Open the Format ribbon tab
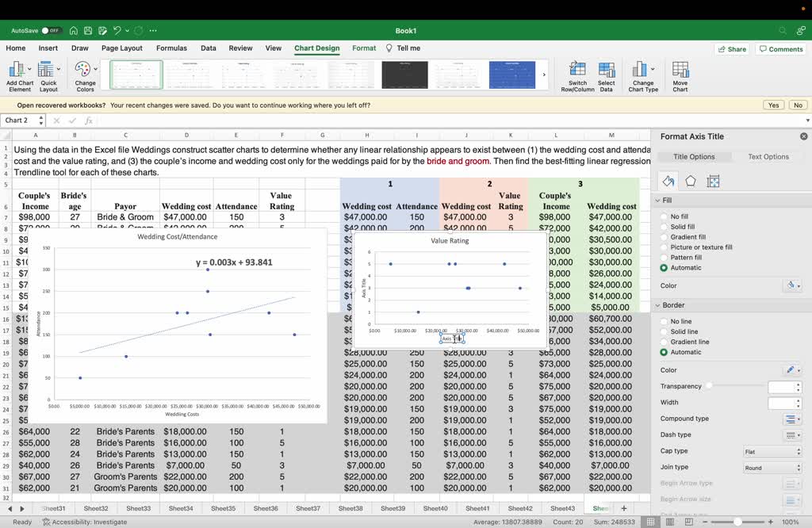 (x=363, y=48)
